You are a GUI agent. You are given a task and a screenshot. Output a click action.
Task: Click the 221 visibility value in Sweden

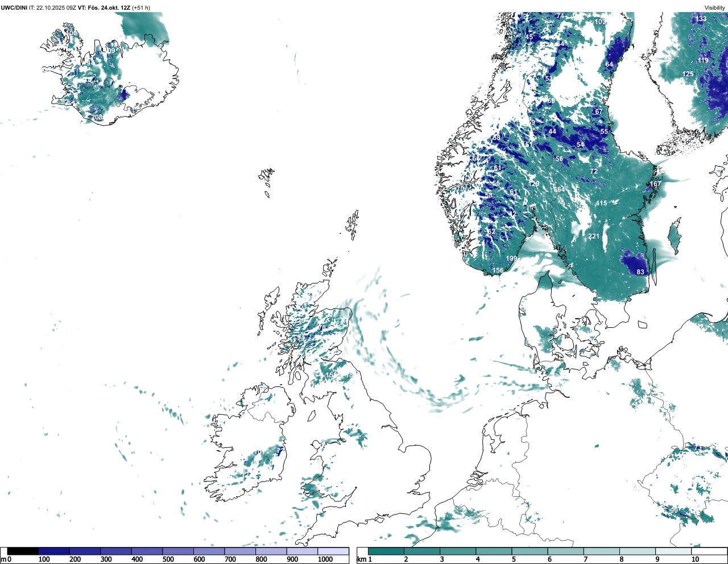coord(594,236)
